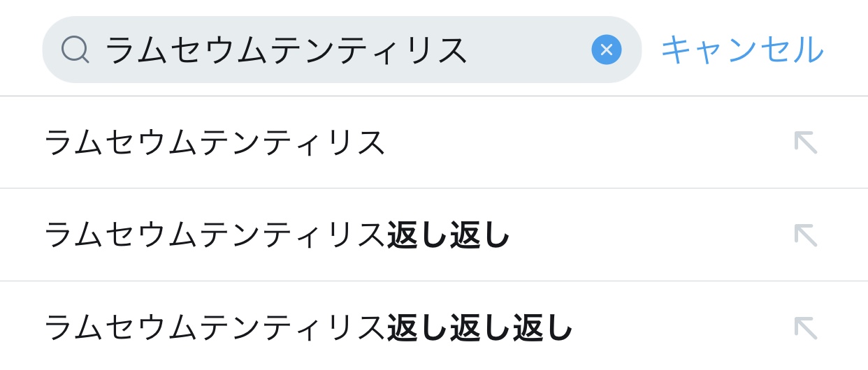The height and width of the screenshot is (370, 868).
Task: Tap the fill arrow beside the 返し返し返し suggestion
Action: click(x=805, y=327)
